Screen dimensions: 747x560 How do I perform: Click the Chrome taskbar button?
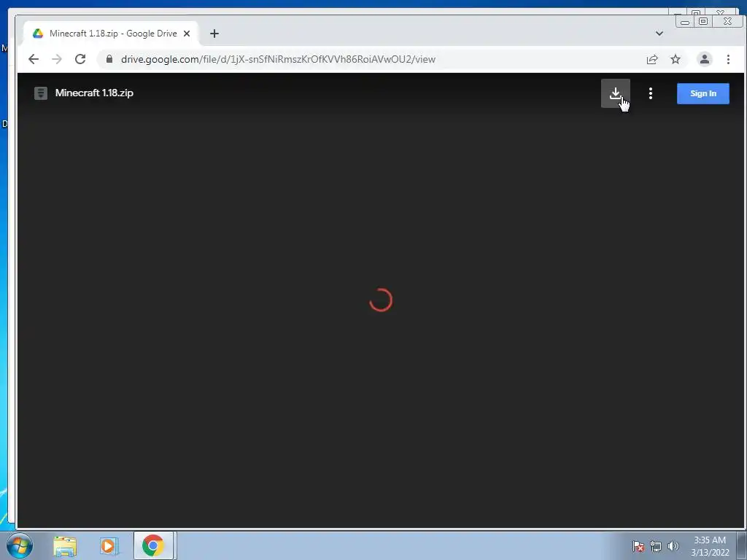(153, 545)
